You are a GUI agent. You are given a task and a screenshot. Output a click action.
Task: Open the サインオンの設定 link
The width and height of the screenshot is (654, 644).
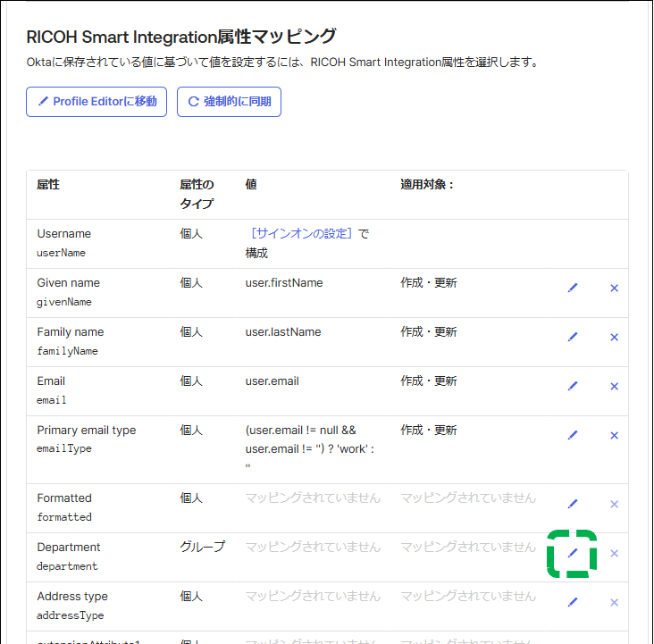(302, 234)
